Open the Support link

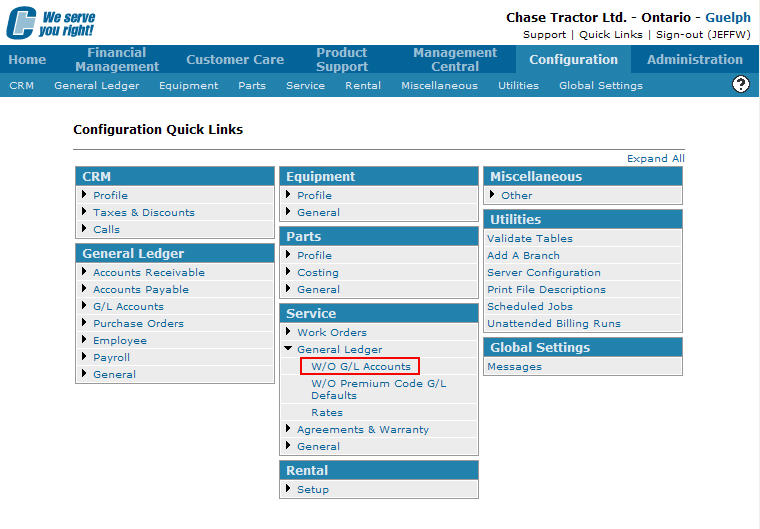click(x=544, y=35)
